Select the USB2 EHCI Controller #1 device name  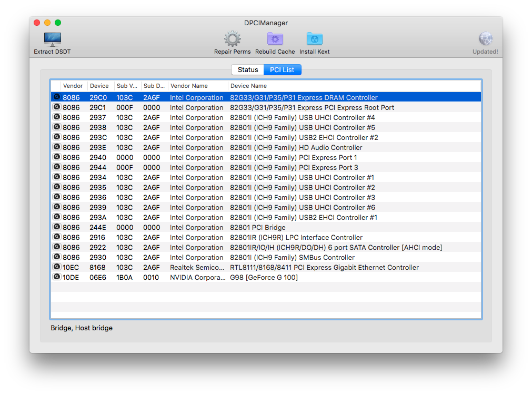303,217
